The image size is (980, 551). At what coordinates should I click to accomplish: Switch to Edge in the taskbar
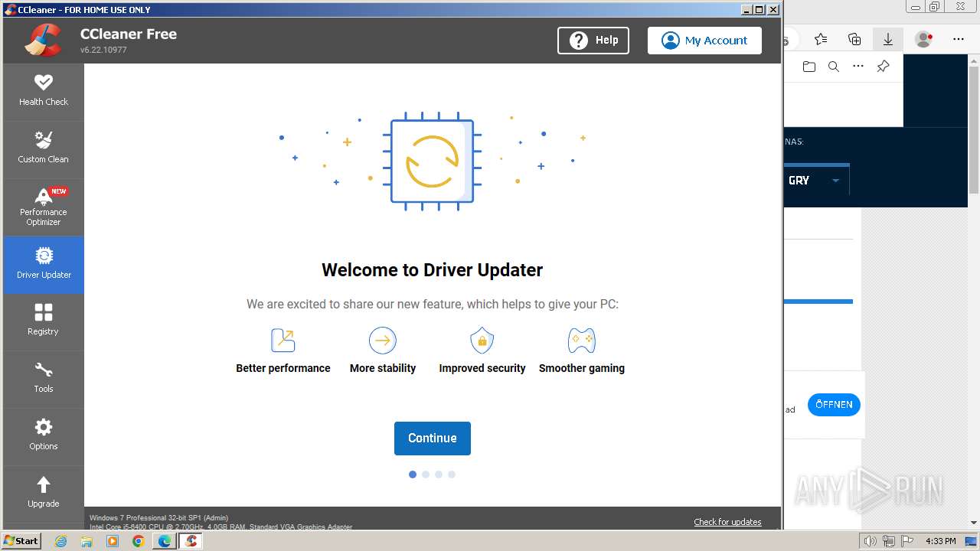164,541
